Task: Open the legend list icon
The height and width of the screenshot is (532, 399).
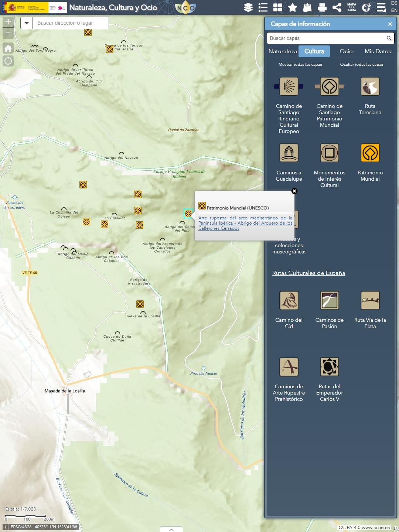Action: [263, 7]
